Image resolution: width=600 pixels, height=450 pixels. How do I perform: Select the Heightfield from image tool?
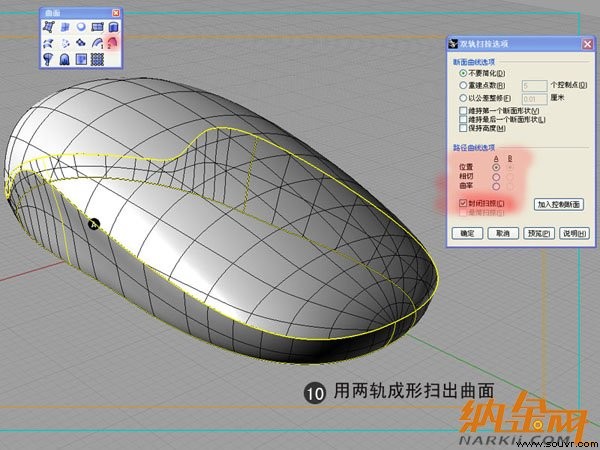tap(81, 59)
